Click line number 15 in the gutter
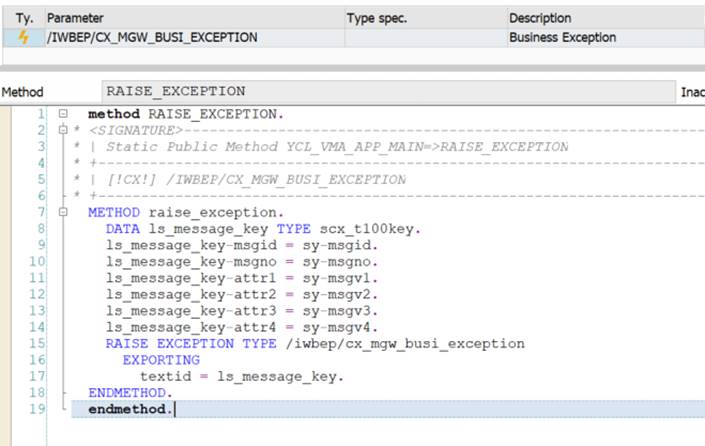This screenshot has width=705, height=446. point(37,343)
